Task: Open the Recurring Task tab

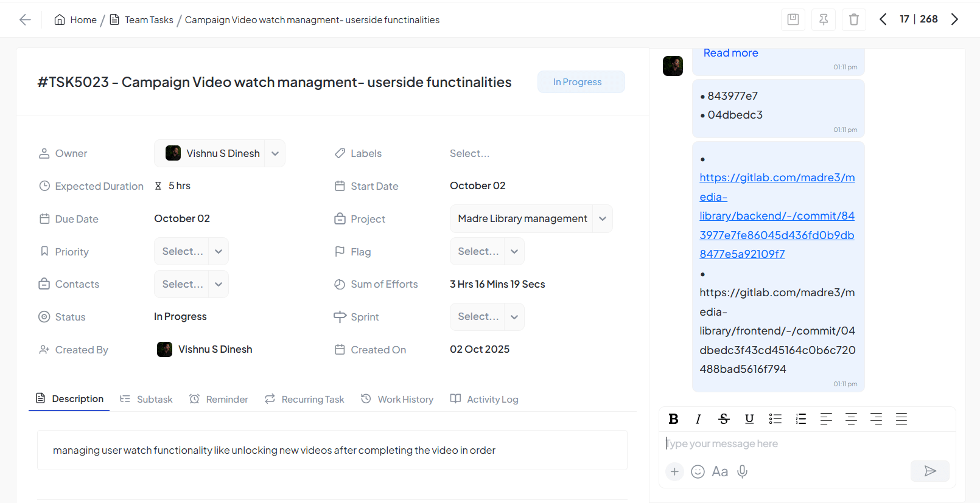Action: pos(304,399)
